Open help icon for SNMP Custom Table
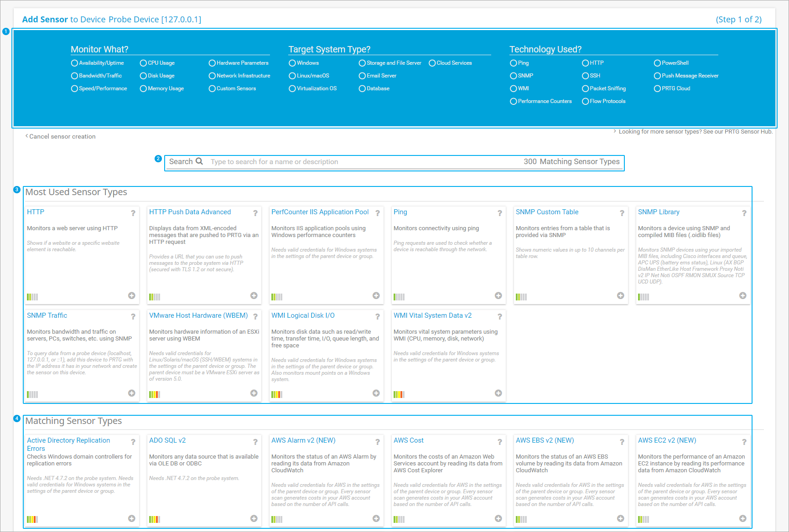 [622, 213]
